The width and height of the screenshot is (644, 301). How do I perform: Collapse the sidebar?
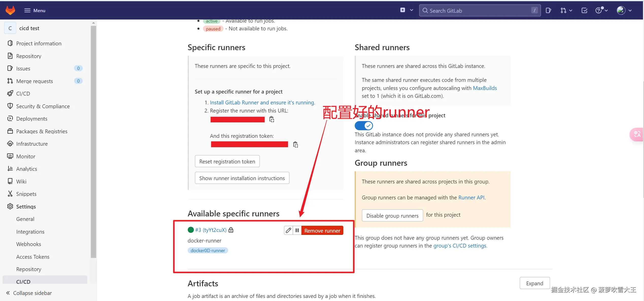coord(29,293)
